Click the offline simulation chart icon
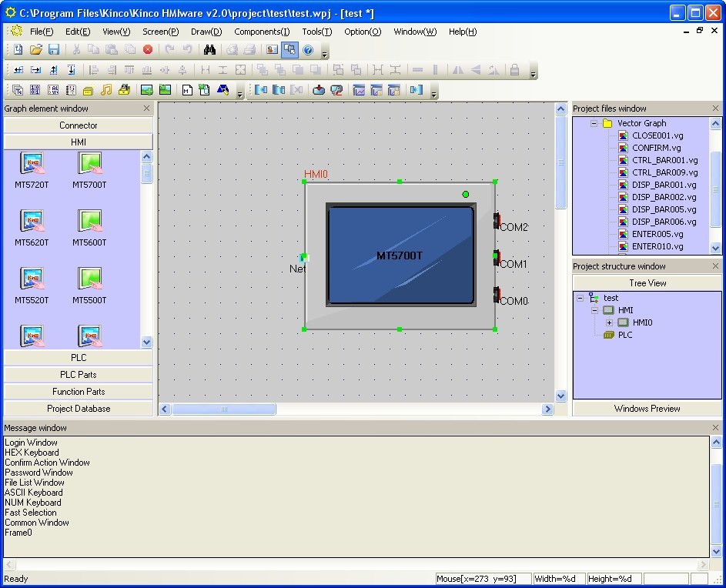This screenshot has height=588, width=726. coord(358,90)
